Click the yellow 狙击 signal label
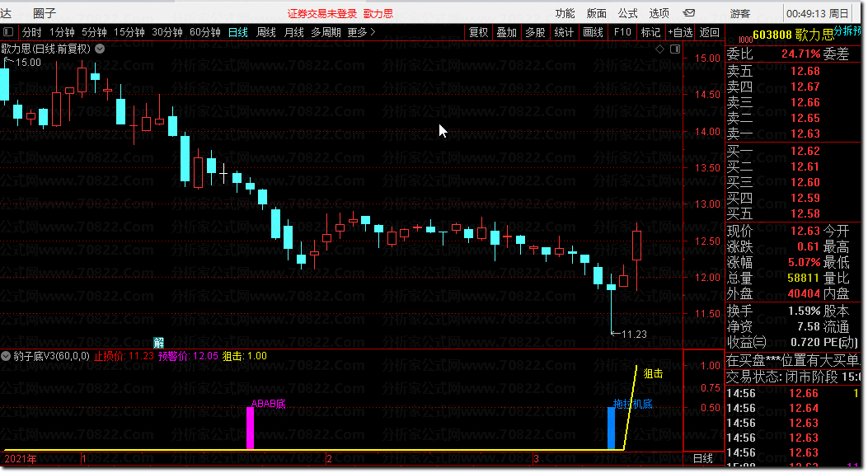This screenshot has width=868, height=473. [653, 374]
